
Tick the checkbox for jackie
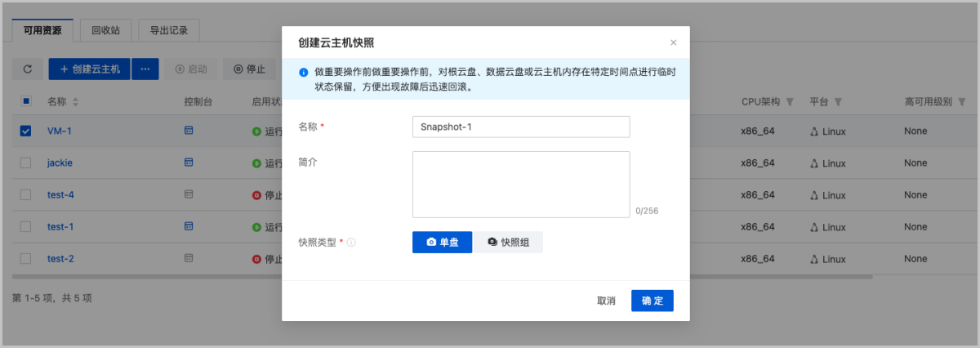coord(25,163)
